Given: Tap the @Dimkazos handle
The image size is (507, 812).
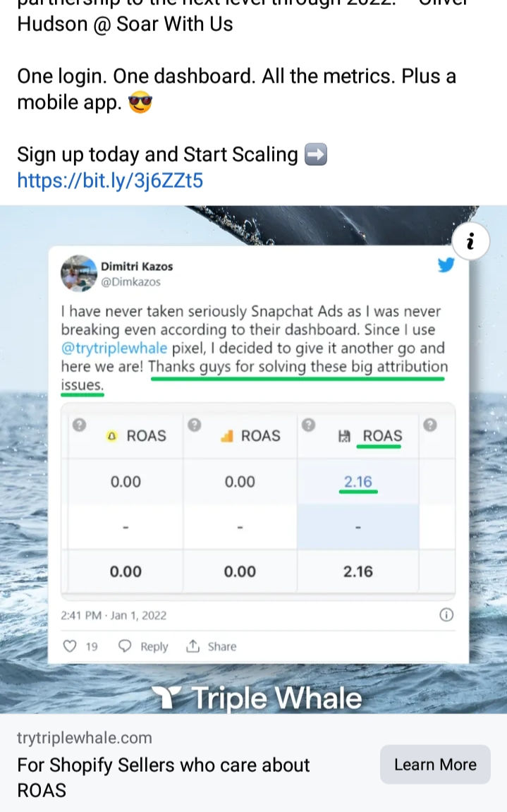Looking at the screenshot, I should pos(130,281).
